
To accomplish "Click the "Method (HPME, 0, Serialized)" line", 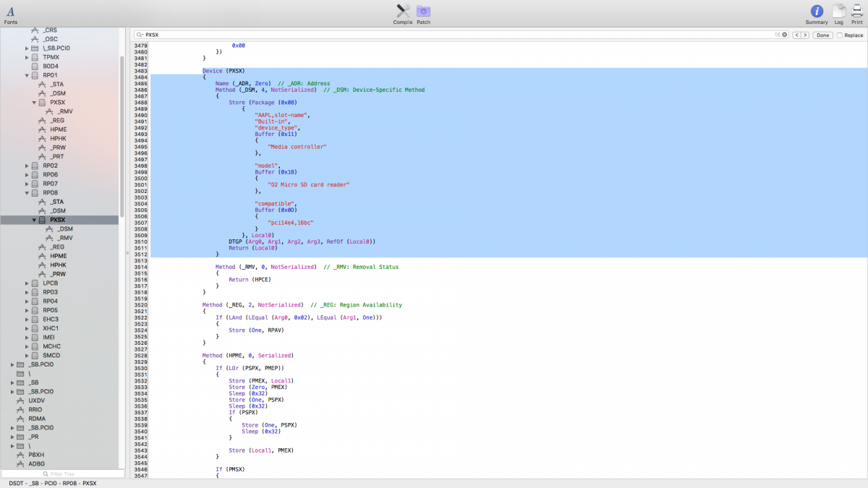I will pos(248,356).
